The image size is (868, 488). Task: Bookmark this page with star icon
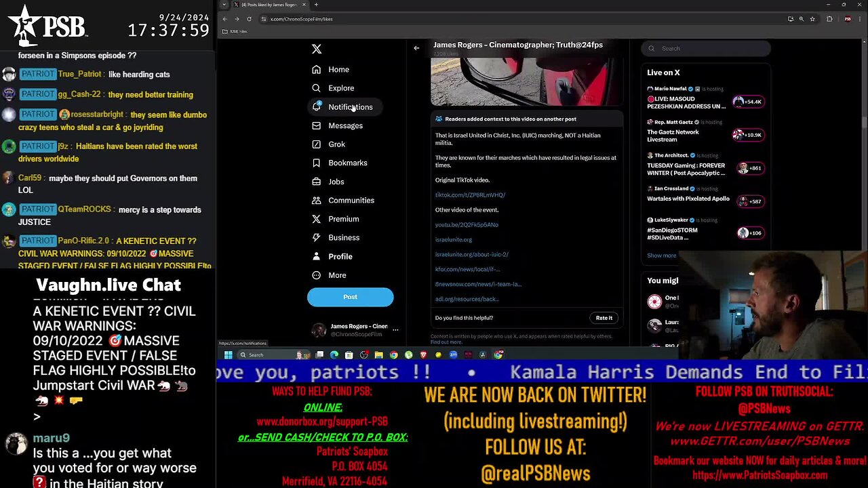812,19
